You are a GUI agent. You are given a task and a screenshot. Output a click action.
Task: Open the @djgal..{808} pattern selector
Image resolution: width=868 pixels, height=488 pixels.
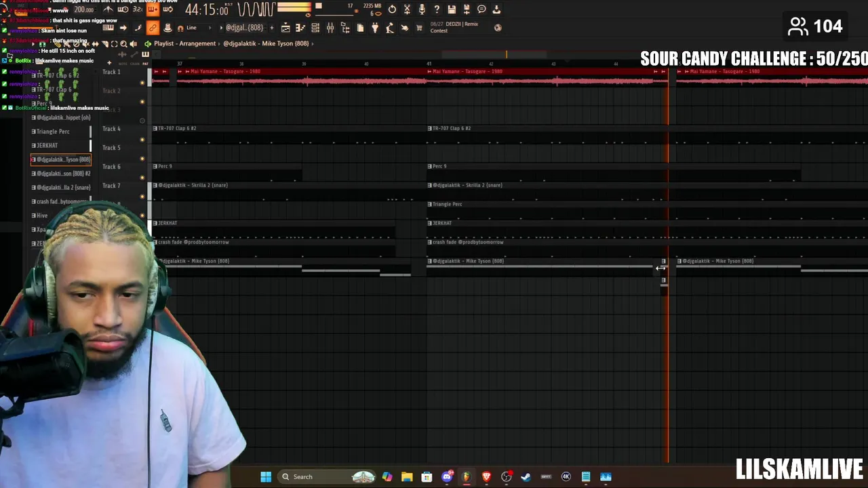pyautogui.click(x=245, y=28)
